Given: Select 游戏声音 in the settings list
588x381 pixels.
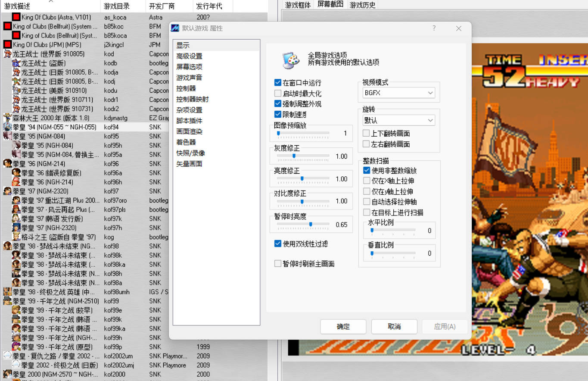Looking at the screenshot, I should pos(189,78).
